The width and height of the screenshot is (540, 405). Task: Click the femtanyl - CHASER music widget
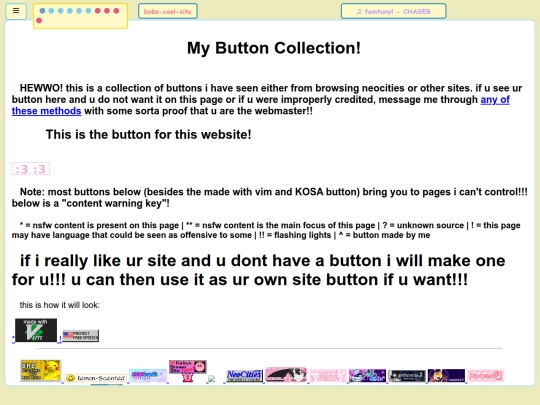393,11
